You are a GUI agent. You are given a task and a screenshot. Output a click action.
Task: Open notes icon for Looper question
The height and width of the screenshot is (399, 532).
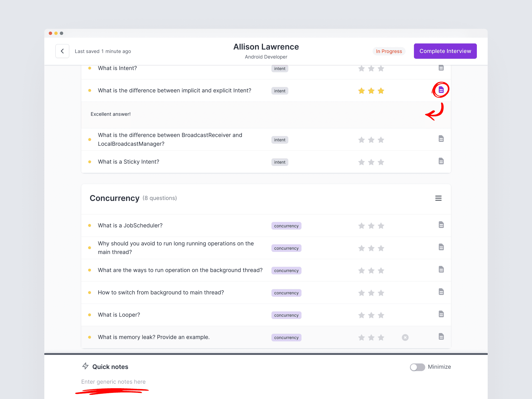coord(441,314)
